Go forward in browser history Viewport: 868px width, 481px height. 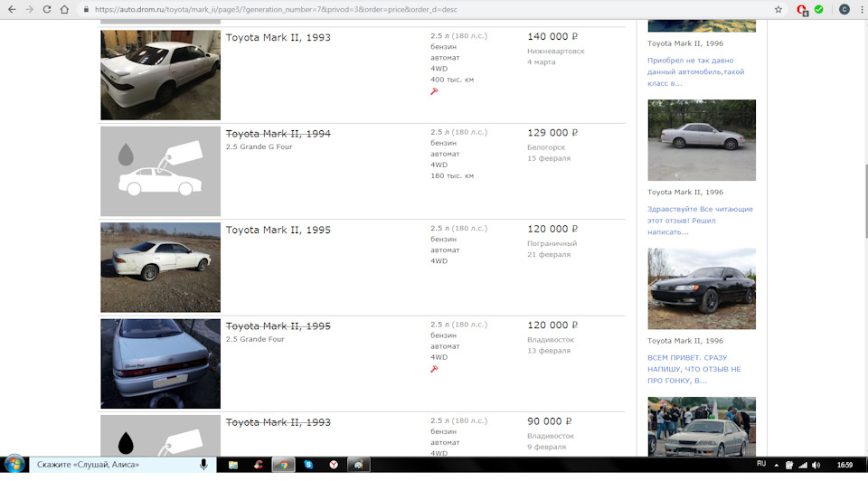(x=29, y=9)
